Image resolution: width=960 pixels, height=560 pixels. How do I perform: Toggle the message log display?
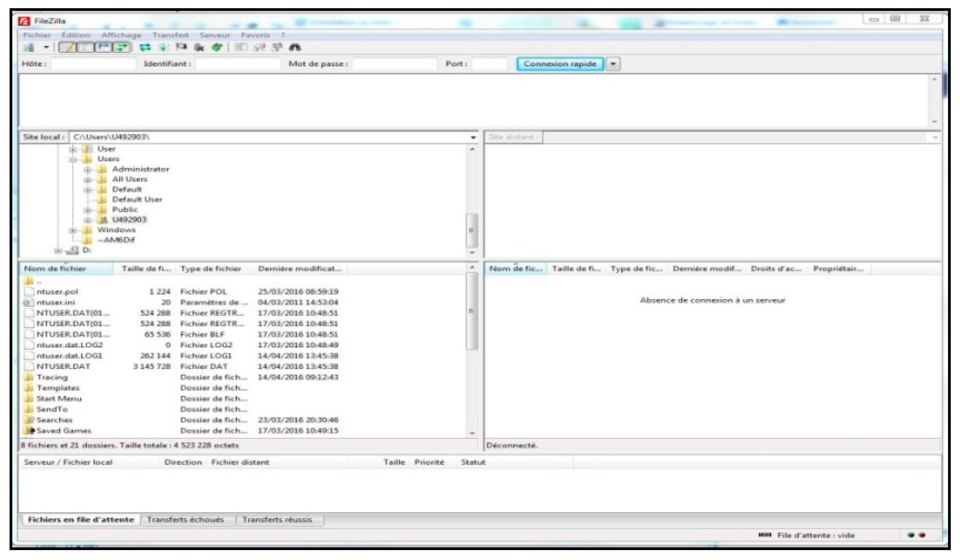pos(67,47)
